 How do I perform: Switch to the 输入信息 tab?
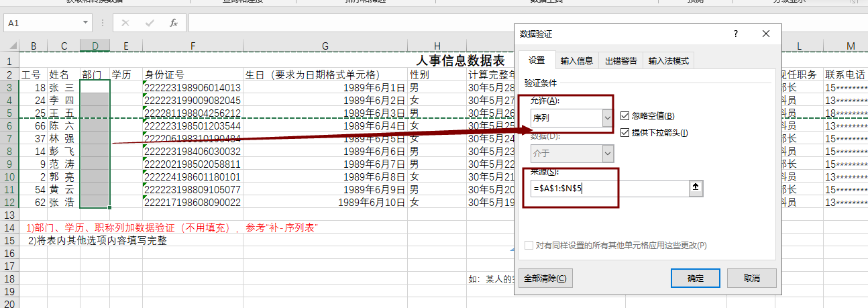[x=577, y=60]
